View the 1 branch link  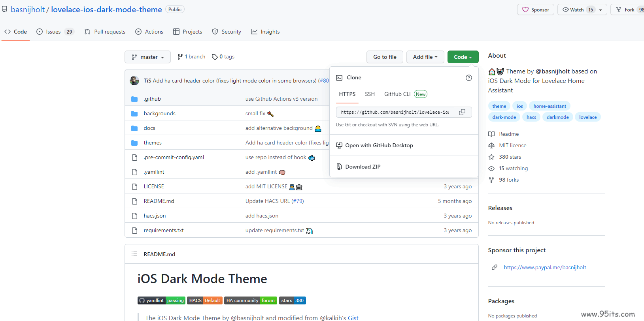(191, 57)
